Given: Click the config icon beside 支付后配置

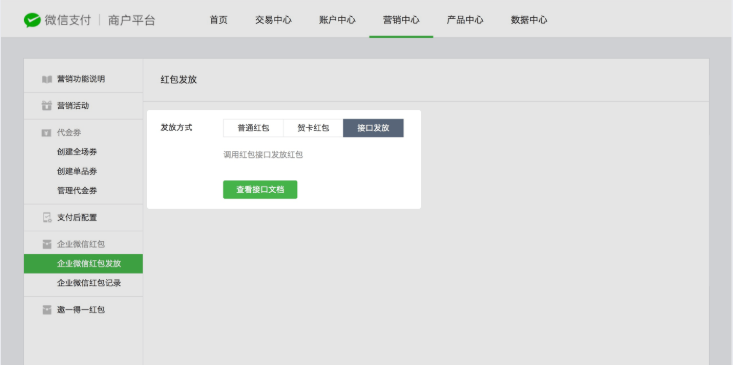Looking at the screenshot, I should tap(47, 217).
